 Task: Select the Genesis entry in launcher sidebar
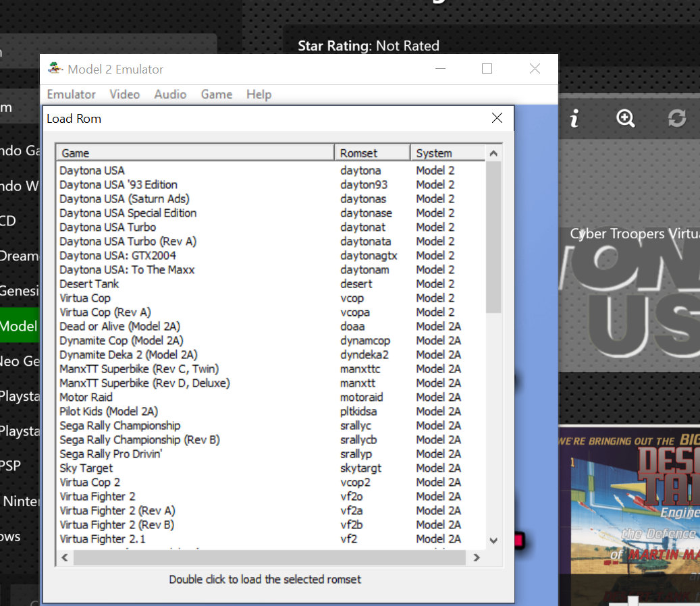point(20,290)
